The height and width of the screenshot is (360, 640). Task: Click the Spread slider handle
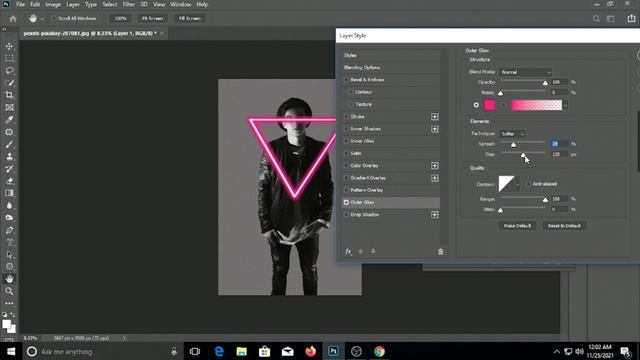[x=513, y=144]
